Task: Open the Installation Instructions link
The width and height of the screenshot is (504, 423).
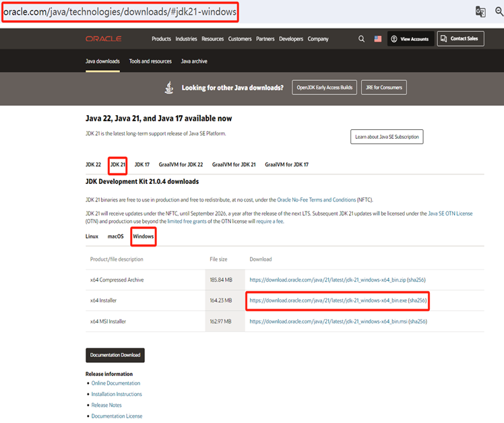Action: 117,394
